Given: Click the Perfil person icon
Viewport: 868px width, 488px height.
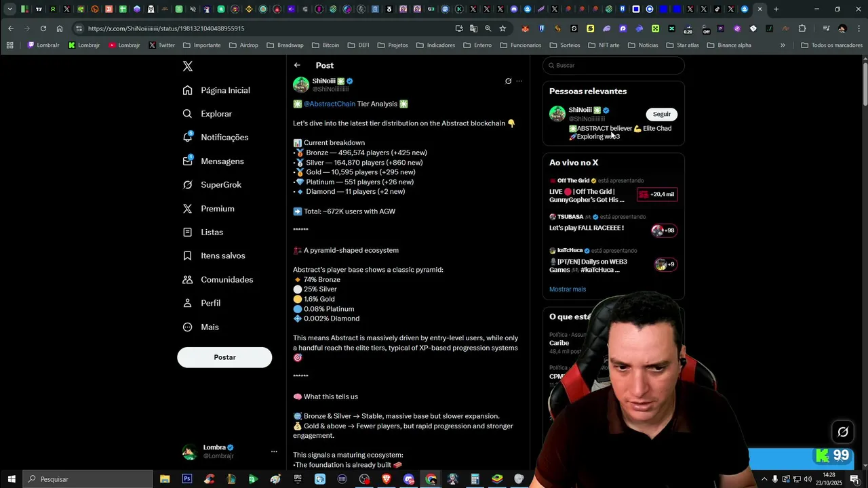Looking at the screenshot, I should [188, 303].
